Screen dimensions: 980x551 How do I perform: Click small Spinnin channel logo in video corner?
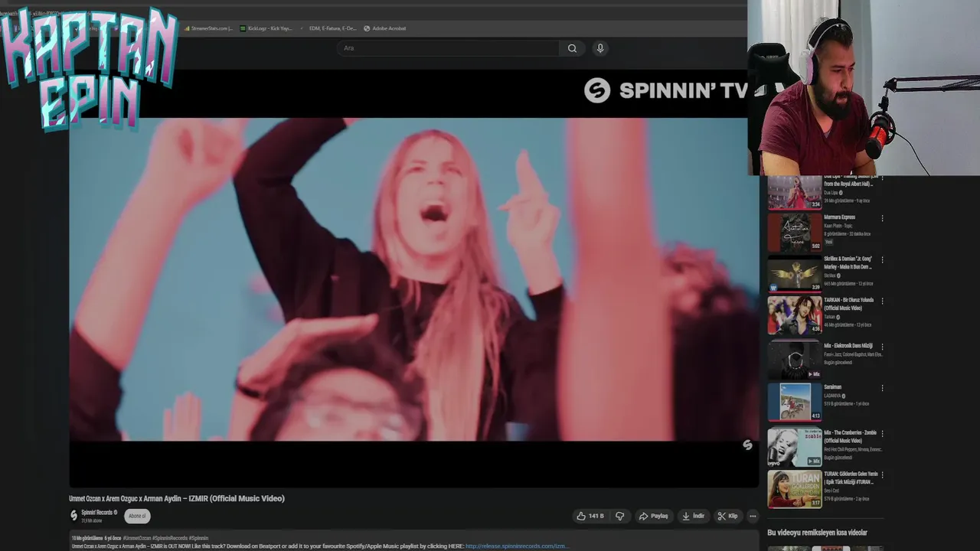747,445
